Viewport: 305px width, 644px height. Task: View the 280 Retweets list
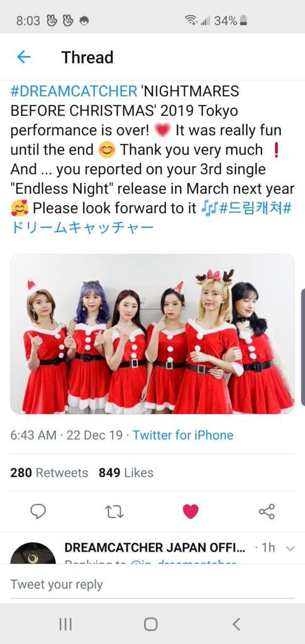pyautogui.click(x=49, y=473)
